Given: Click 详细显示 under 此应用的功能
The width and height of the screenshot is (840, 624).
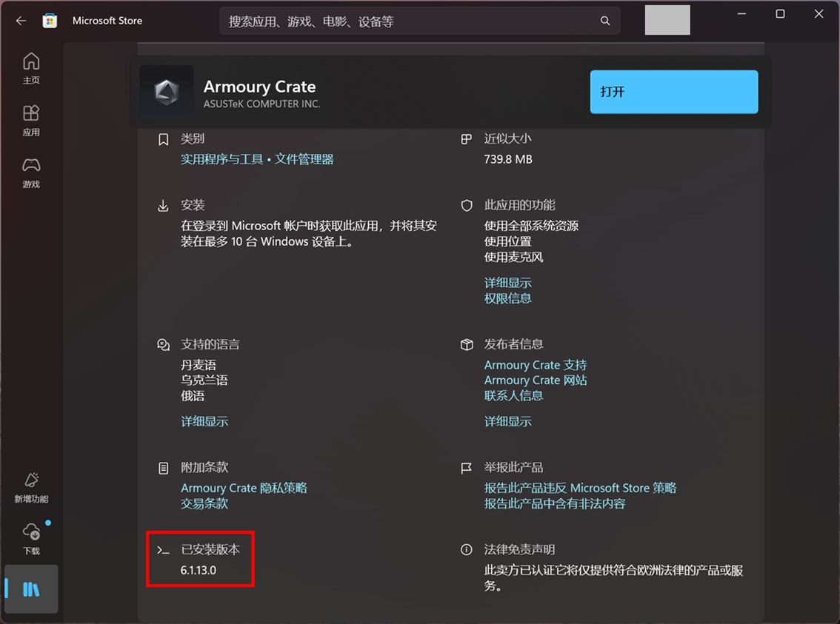Looking at the screenshot, I should [x=508, y=283].
